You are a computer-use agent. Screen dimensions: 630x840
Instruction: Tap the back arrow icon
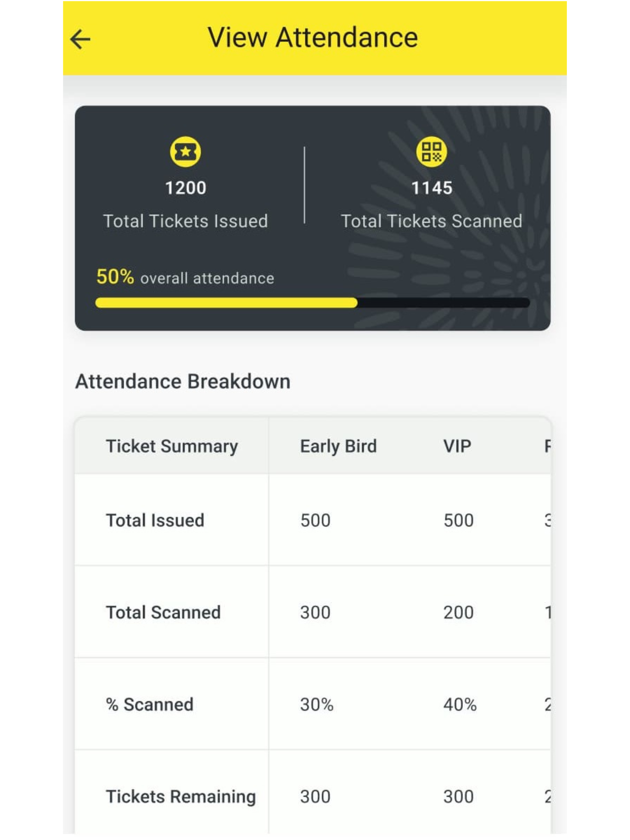(81, 39)
